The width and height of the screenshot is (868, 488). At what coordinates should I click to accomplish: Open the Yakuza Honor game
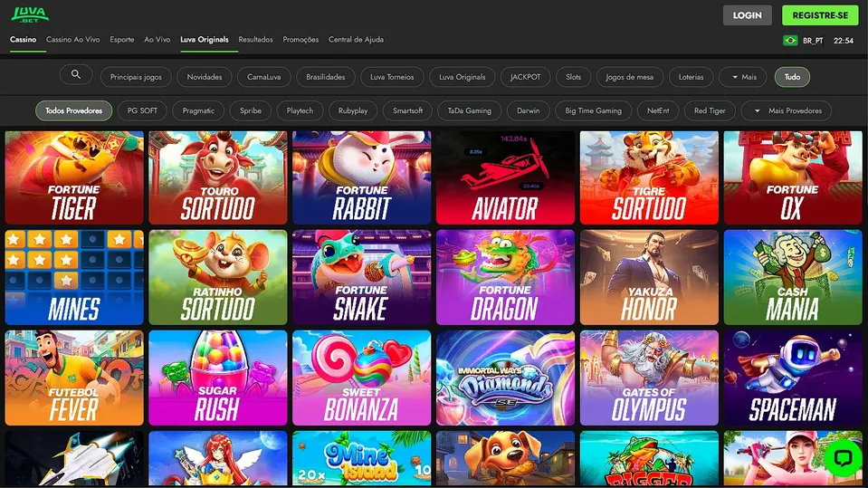(649, 278)
